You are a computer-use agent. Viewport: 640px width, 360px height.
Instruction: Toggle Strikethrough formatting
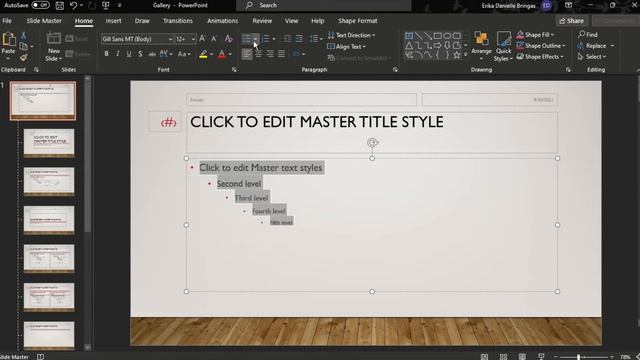tap(152, 54)
